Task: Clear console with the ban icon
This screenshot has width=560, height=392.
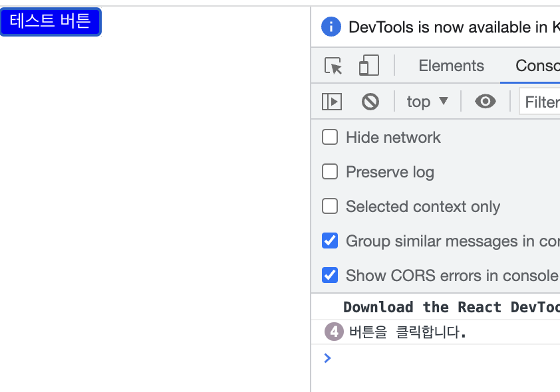Action: 370,102
